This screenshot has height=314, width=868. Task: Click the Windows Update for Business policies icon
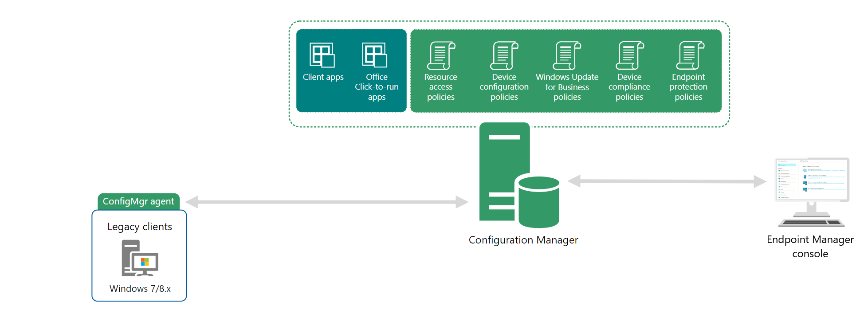click(x=567, y=56)
